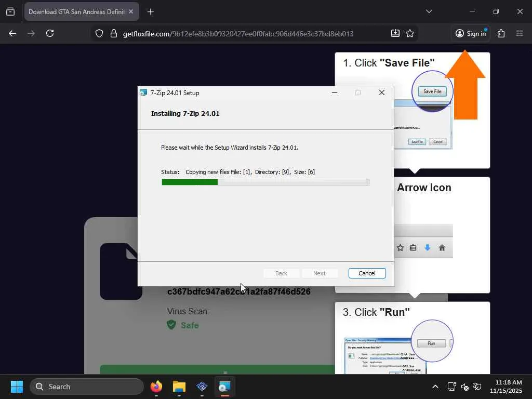Viewport: 532px width, 399px height.
Task: Open the Windows Start menu
Action: coord(17,387)
